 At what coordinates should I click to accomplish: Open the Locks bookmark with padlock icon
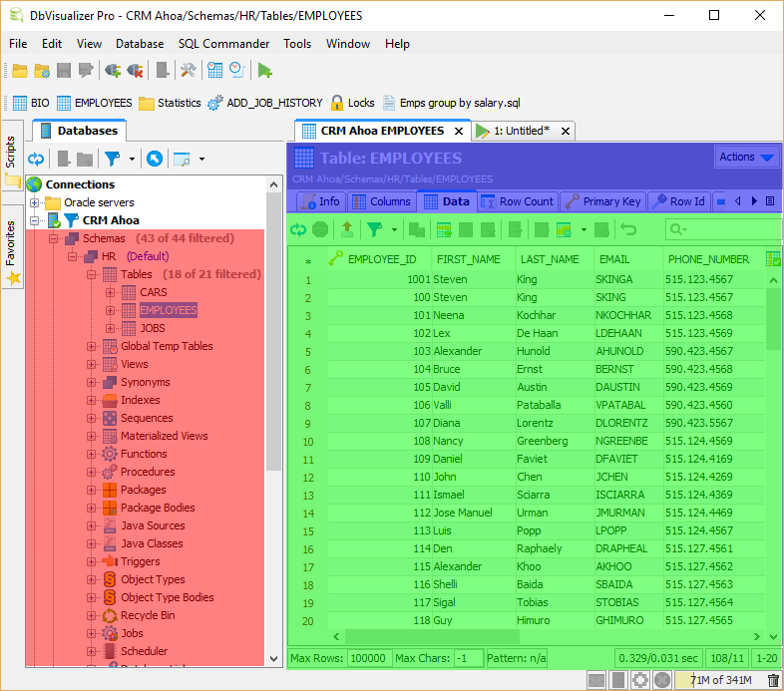click(x=352, y=103)
